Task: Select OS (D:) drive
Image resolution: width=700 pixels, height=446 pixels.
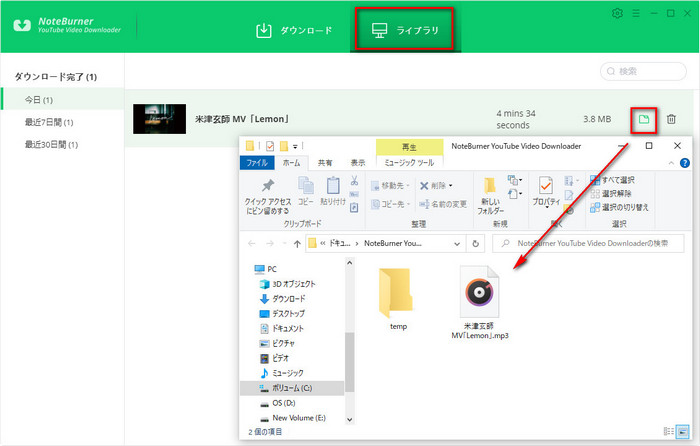Action: point(278,403)
